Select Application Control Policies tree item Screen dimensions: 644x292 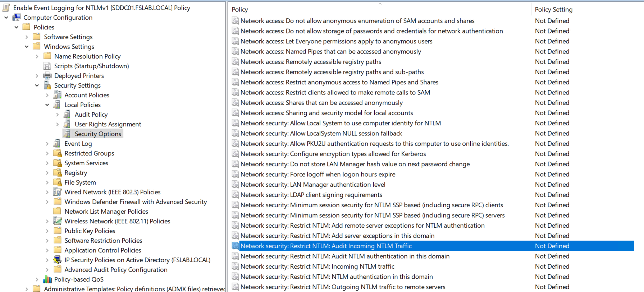tap(102, 250)
